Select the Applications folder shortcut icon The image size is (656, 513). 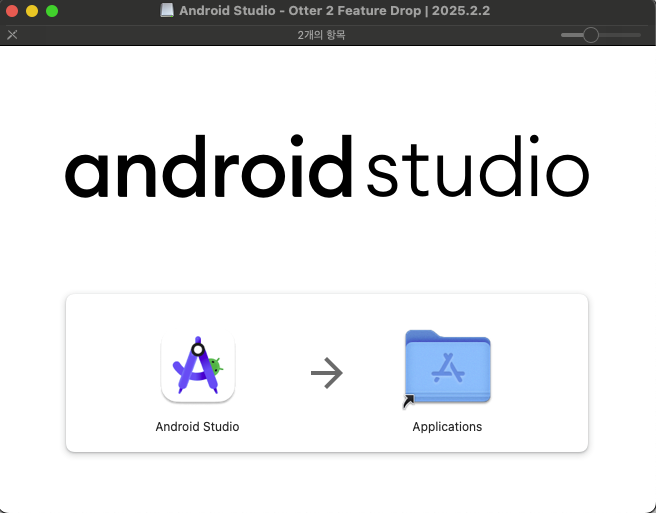click(x=447, y=368)
